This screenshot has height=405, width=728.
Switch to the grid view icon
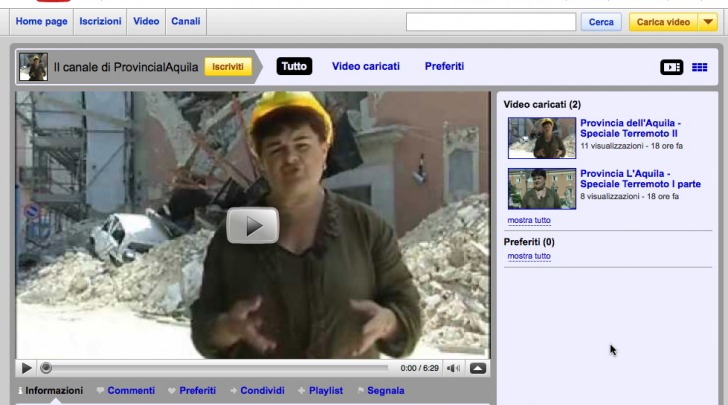click(x=700, y=67)
